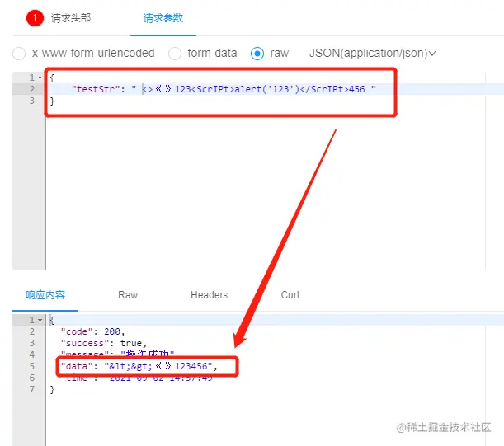Switch to the 响应内容 tab
Screen dimensions: 504x446
pos(45,294)
